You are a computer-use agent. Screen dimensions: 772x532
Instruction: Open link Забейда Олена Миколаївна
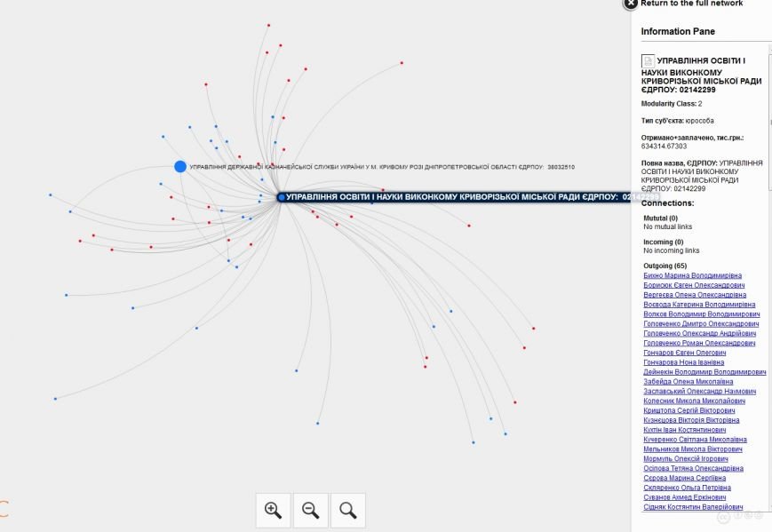pos(688,381)
